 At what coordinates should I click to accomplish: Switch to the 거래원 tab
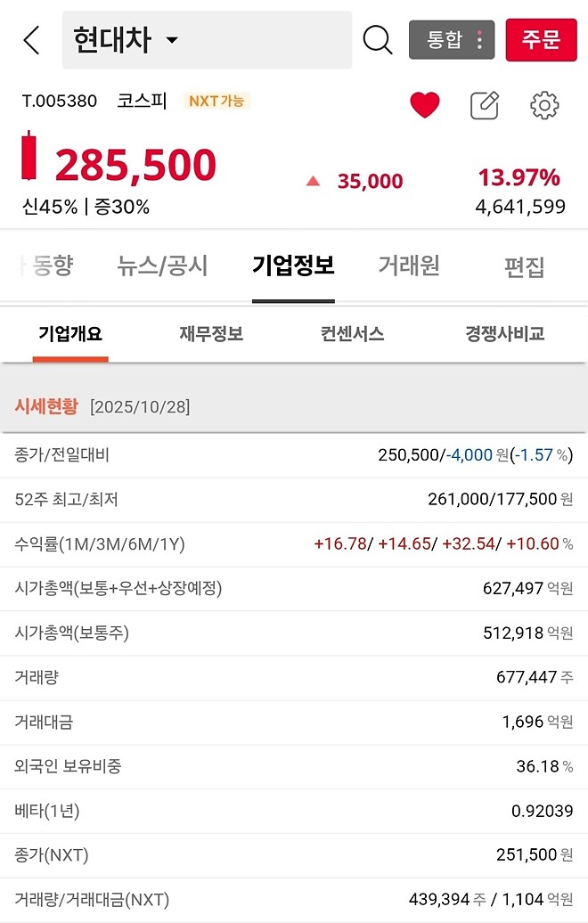(x=407, y=266)
